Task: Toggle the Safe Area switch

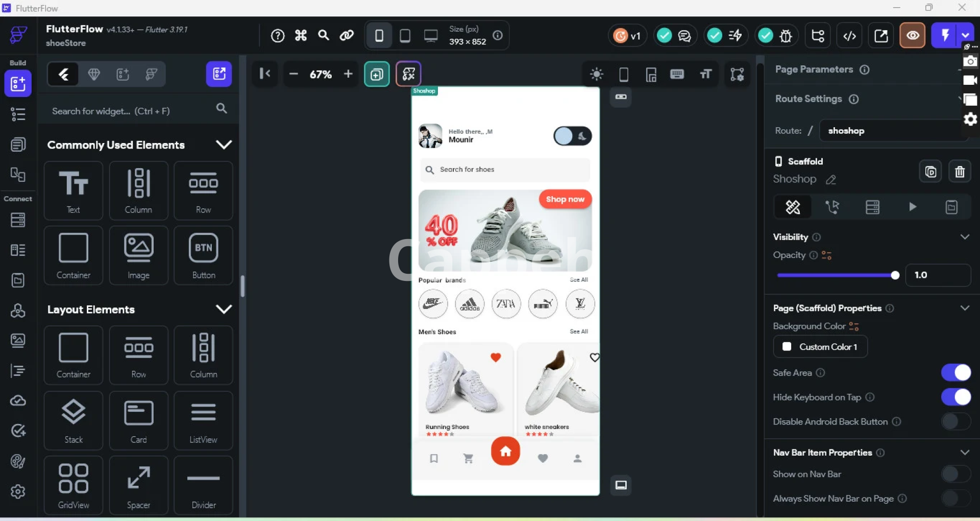Action: tap(955, 373)
